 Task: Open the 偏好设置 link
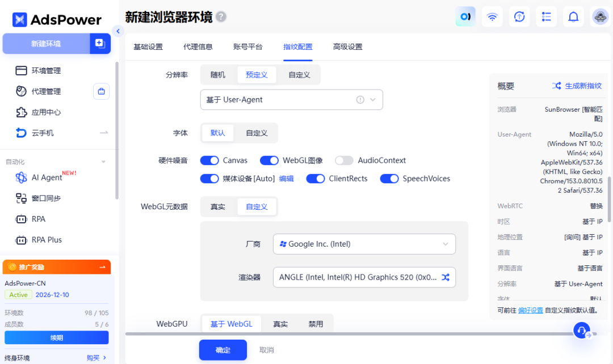531,310
